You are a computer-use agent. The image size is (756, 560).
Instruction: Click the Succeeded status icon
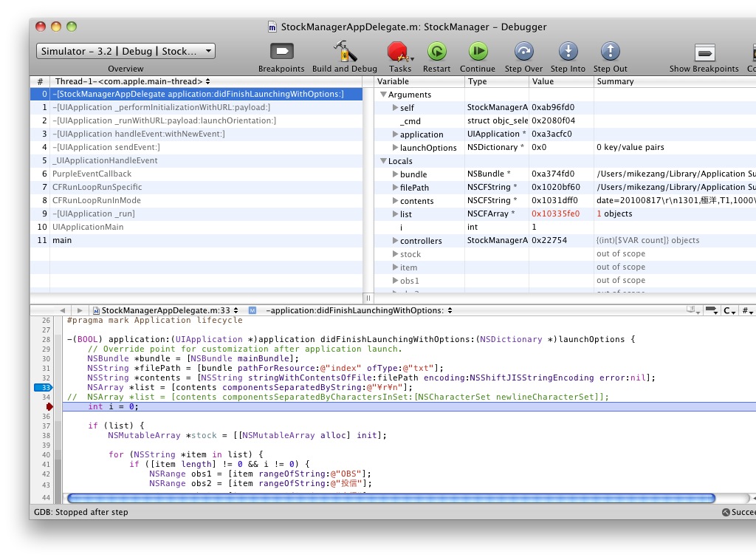click(x=726, y=512)
